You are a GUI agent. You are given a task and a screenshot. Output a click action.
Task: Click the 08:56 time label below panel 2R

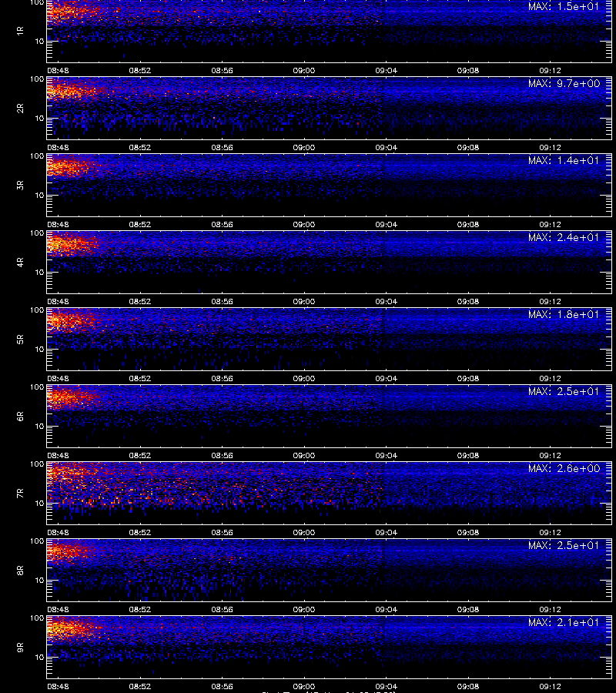[222, 148]
